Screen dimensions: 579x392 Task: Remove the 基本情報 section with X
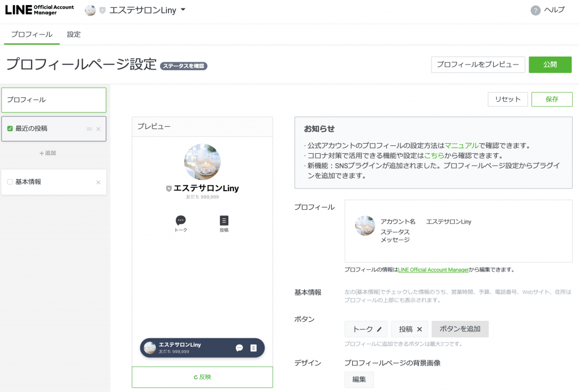tap(98, 182)
